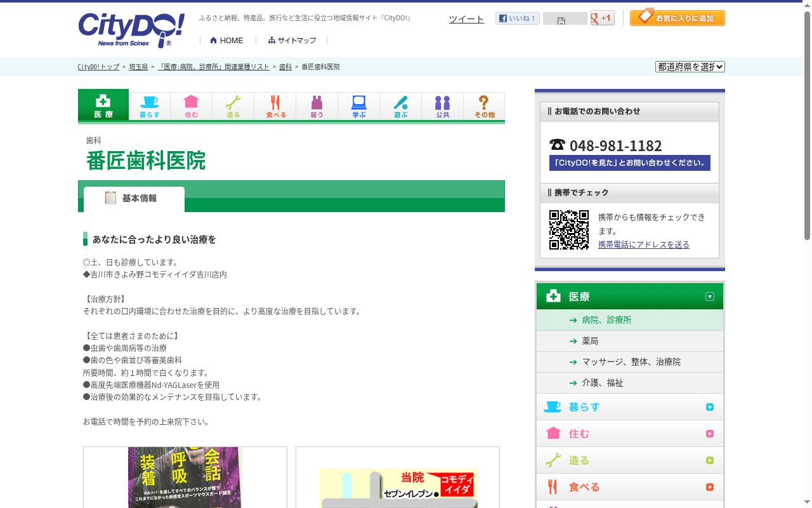Screen dimensions: 812x508
Task: Go to HOME in the header
Action: [226, 41]
